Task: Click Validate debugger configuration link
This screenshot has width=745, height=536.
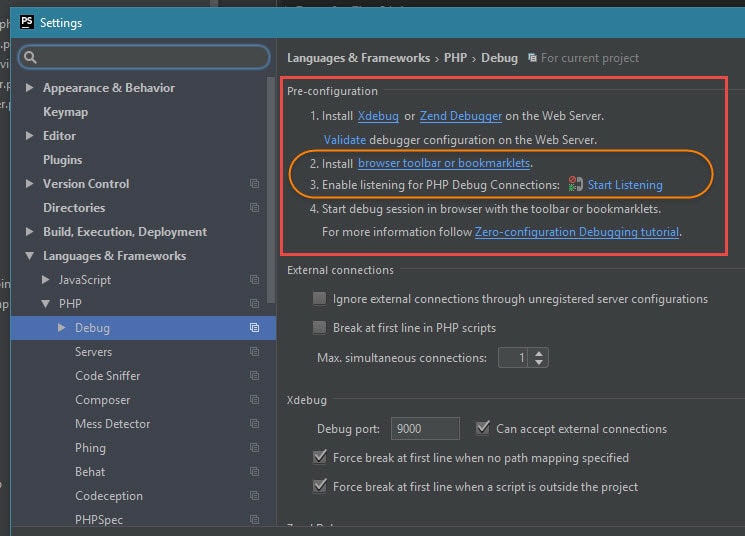Action: point(344,140)
